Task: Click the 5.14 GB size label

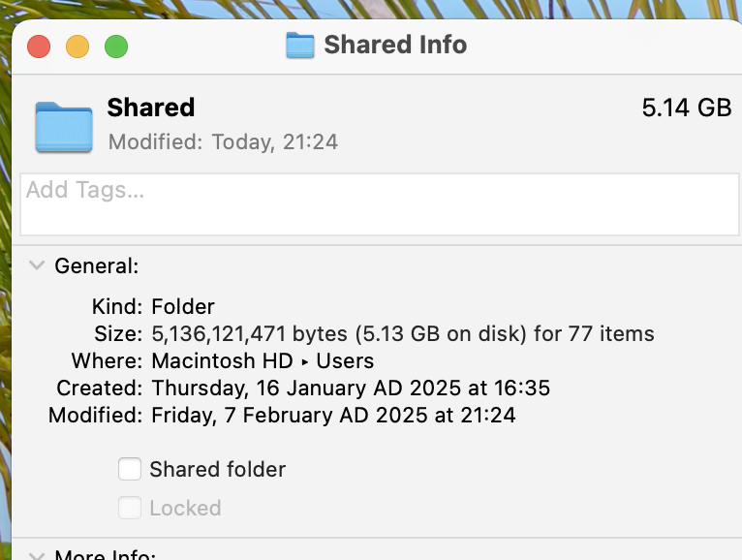Action: click(x=687, y=108)
